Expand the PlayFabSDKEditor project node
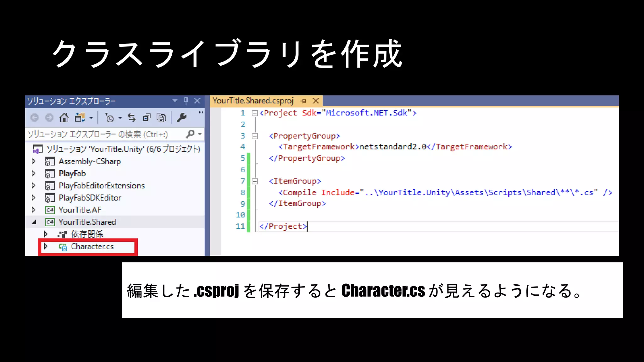Image resolution: width=644 pixels, height=362 pixels. 34,198
